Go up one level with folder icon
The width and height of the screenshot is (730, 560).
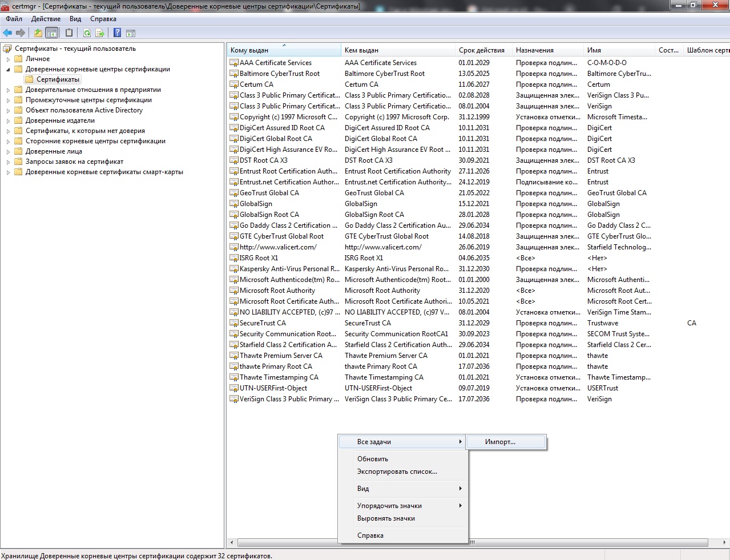(38, 33)
